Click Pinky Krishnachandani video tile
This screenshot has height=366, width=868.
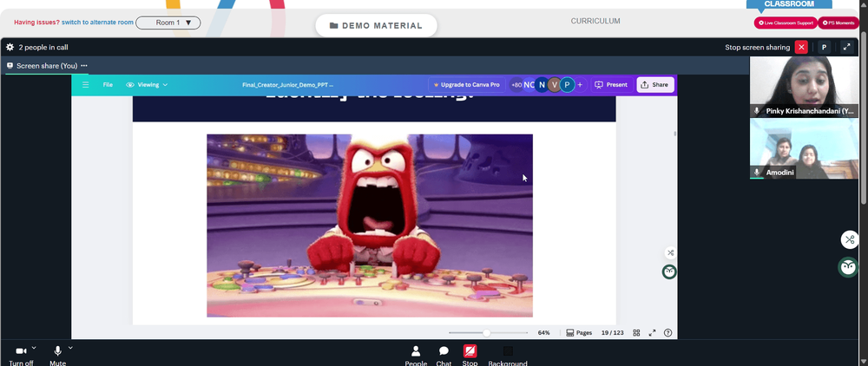click(804, 87)
